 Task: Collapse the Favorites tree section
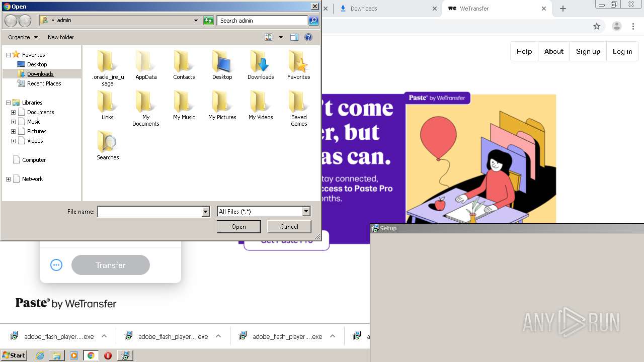(x=8, y=55)
